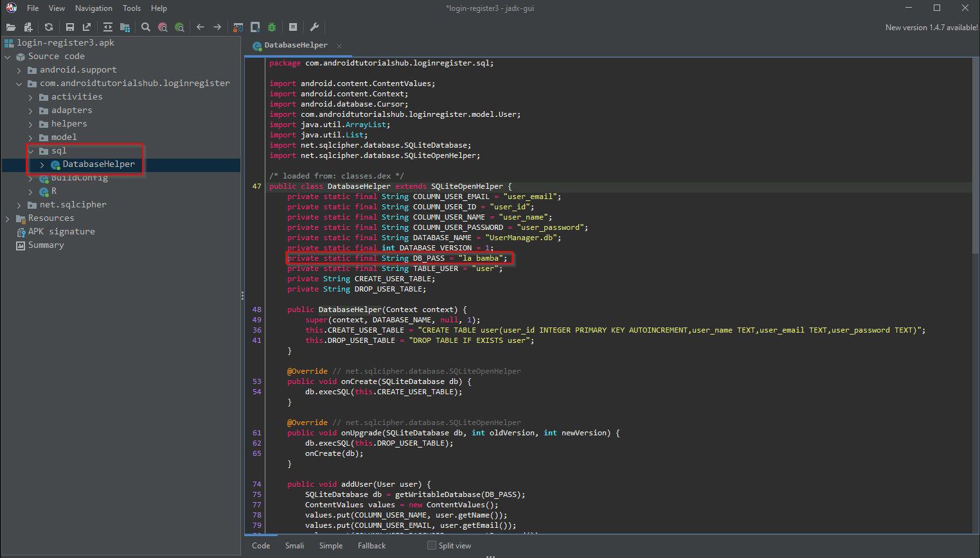Click the APK signature key icon
The height and width of the screenshot is (558, 980).
pos(21,232)
